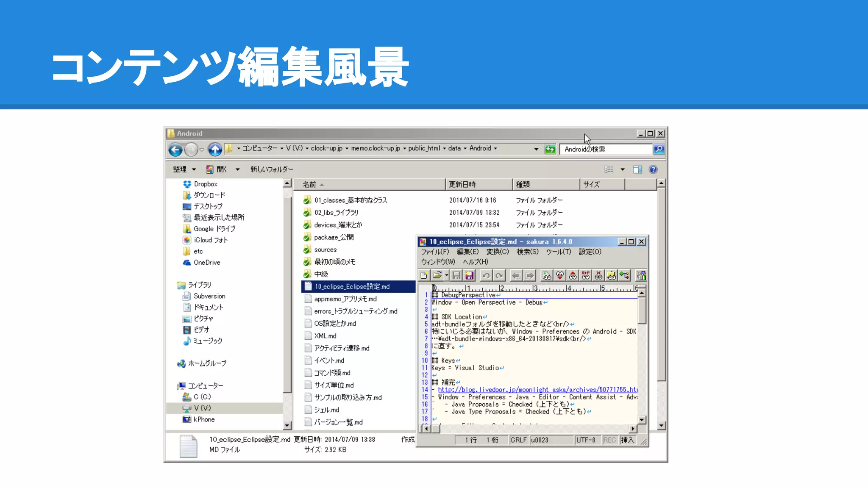This screenshot has height=488, width=868.
Task: Click the New File icon in sakura toolbar
Action: [x=424, y=276]
